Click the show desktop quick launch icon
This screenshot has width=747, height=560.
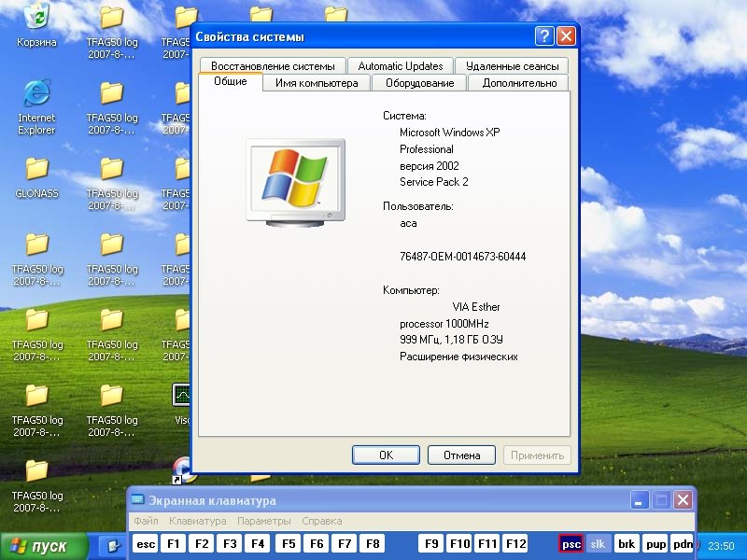pyautogui.click(x=113, y=545)
